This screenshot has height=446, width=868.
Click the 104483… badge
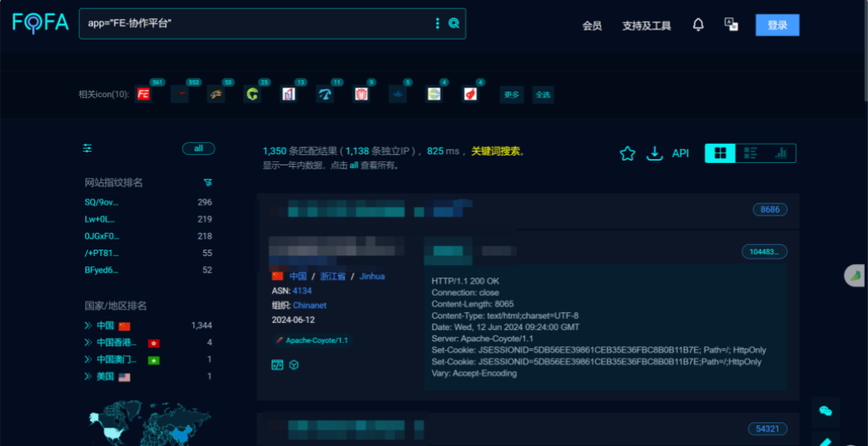click(x=764, y=252)
